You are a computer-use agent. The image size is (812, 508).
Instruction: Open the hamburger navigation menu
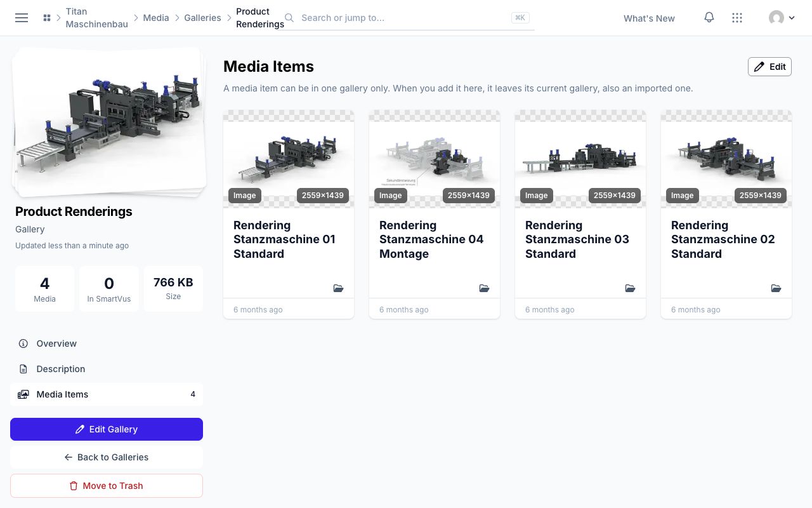pyautogui.click(x=22, y=18)
